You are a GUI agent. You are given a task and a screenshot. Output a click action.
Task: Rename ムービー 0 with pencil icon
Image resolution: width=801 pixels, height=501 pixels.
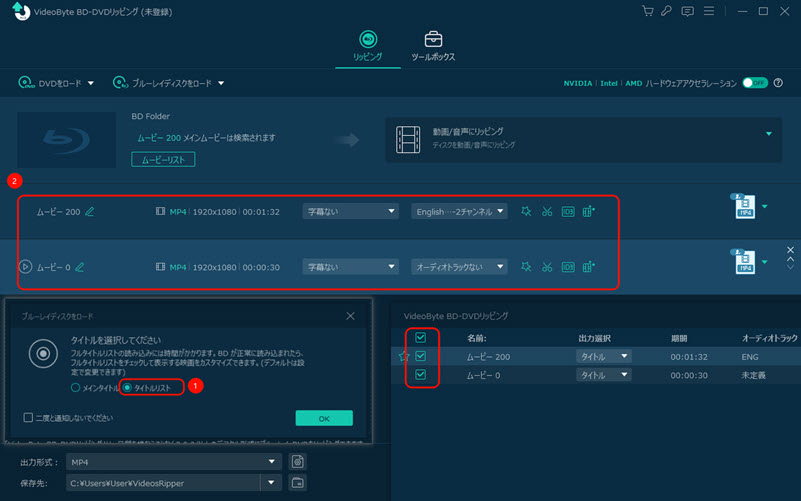80,267
